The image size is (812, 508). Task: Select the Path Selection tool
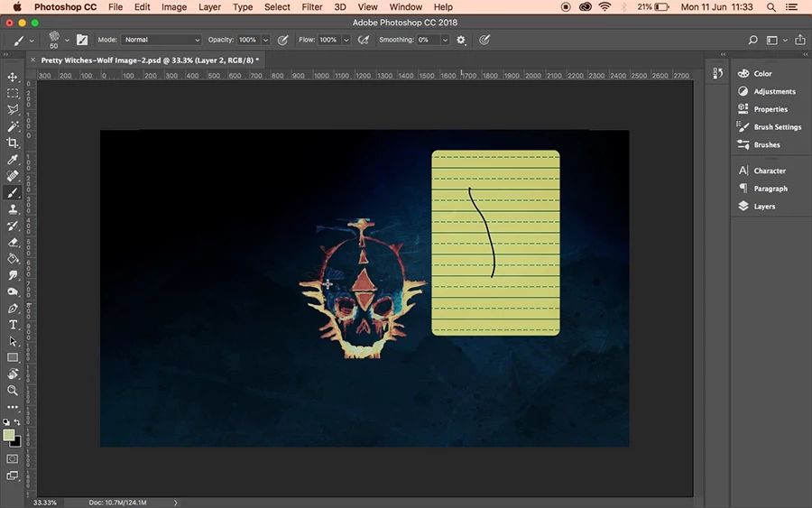pos(13,341)
